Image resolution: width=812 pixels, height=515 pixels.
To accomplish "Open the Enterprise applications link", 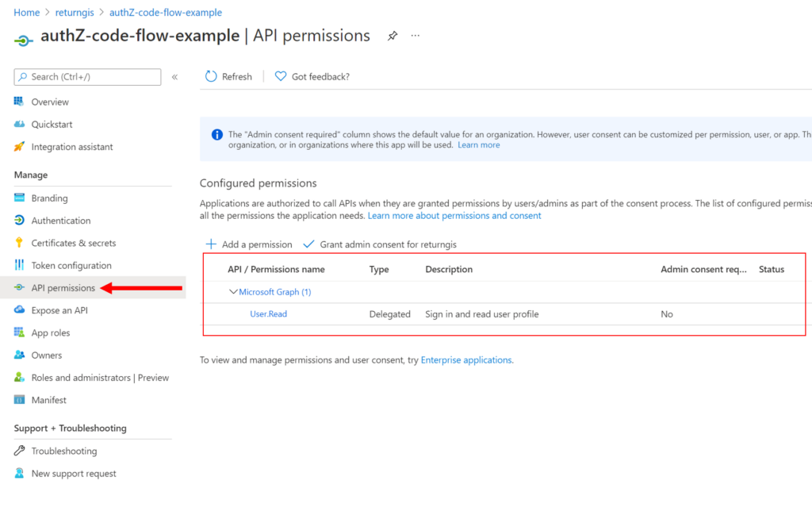I will 466,359.
